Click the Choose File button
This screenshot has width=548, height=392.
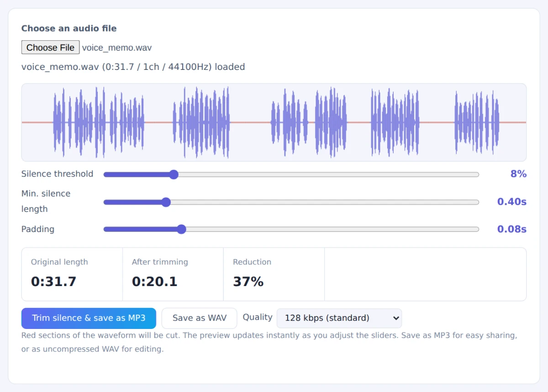click(50, 48)
